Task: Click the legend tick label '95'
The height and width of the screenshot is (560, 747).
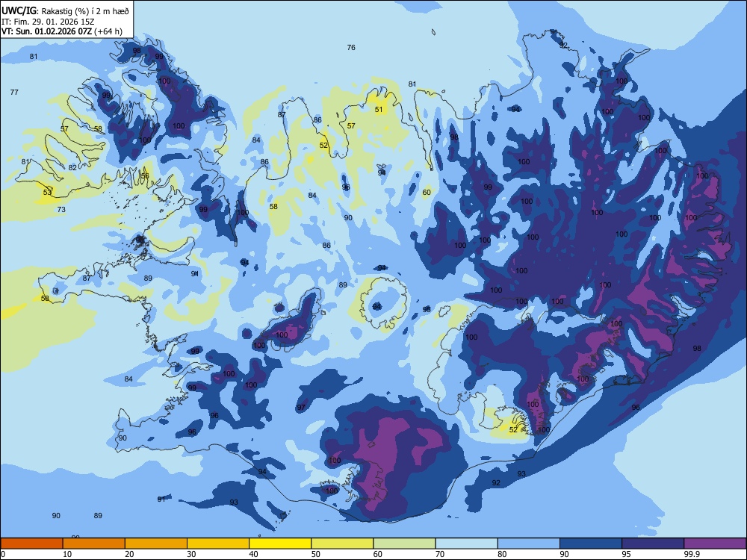Action: (x=627, y=554)
